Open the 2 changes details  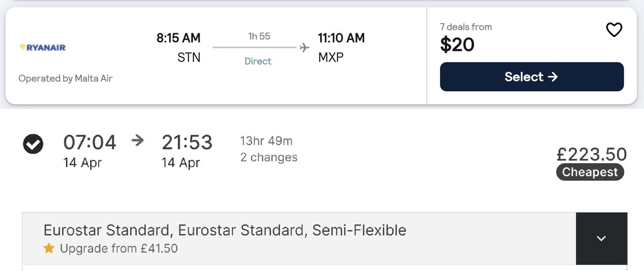click(x=268, y=158)
